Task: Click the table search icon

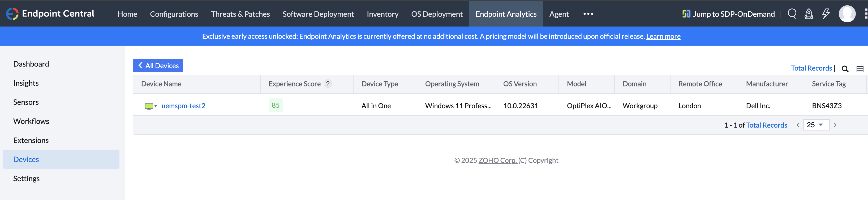Action: pyautogui.click(x=845, y=69)
